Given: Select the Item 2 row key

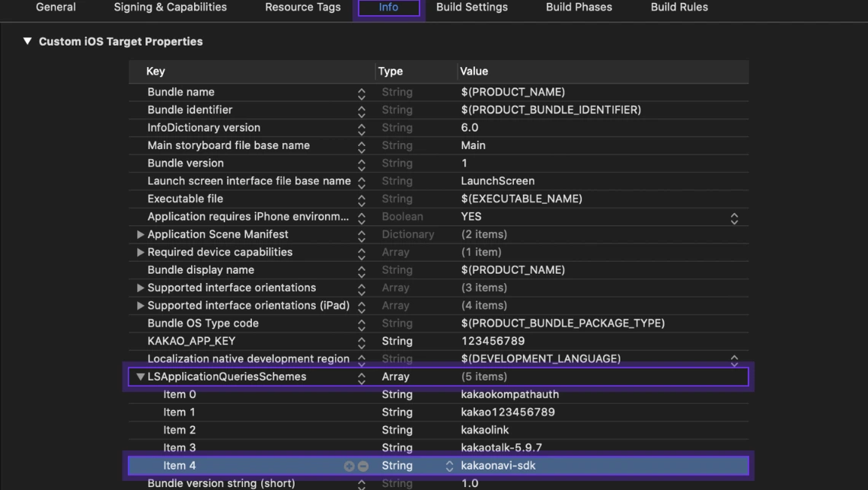Looking at the screenshot, I should pyautogui.click(x=180, y=430).
